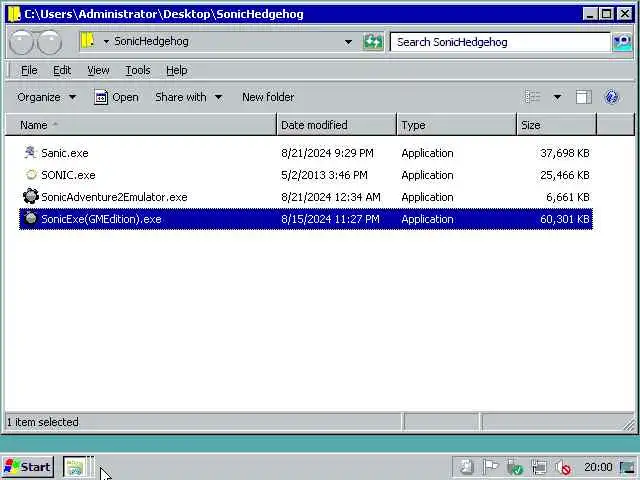Click the green refresh button
The image size is (640, 480).
(x=373, y=42)
